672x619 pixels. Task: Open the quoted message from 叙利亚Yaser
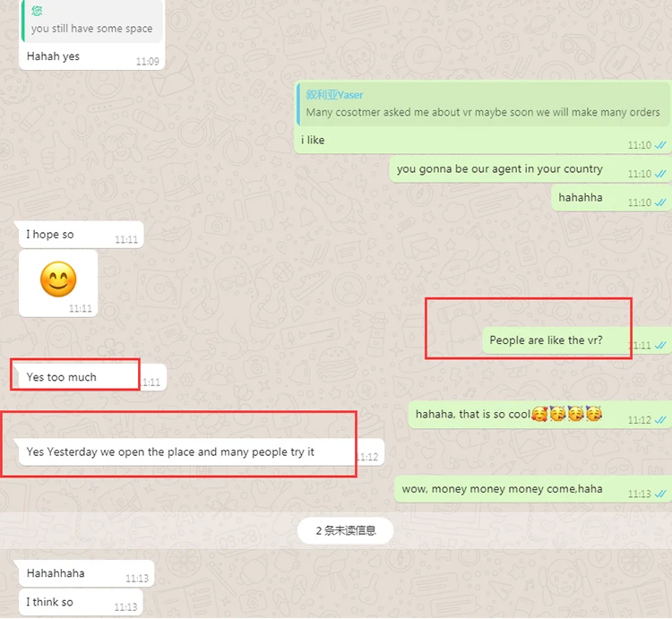pyautogui.click(x=483, y=104)
